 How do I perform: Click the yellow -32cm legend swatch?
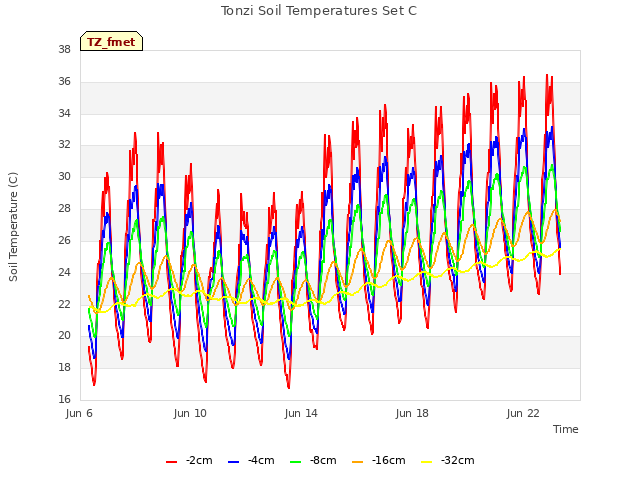[x=427, y=461]
